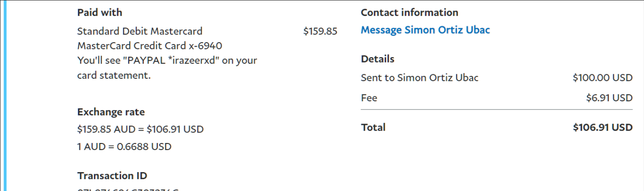The width and height of the screenshot is (644, 191).
Task: Click the bold $106.91 USD total amount
Action: pyautogui.click(x=602, y=127)
